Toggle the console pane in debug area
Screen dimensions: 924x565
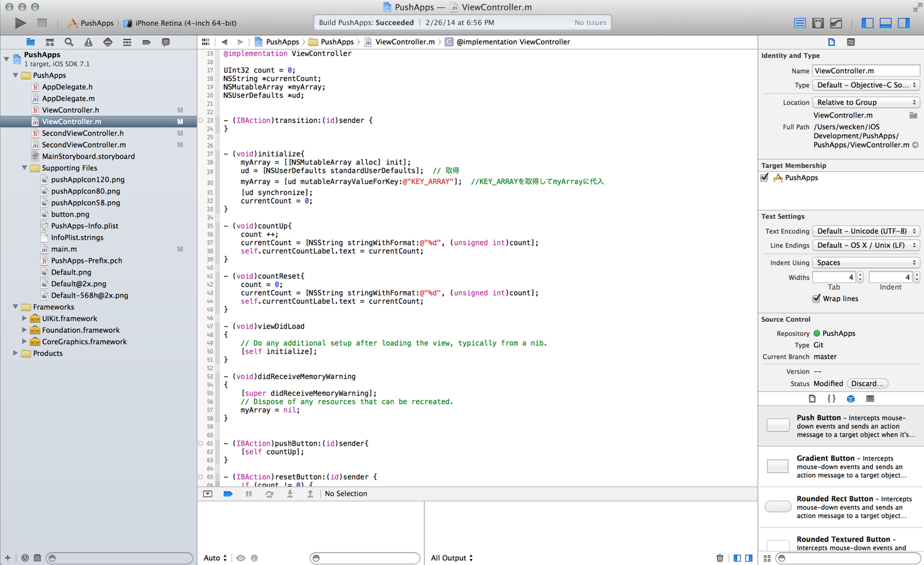tap(748, 558)
